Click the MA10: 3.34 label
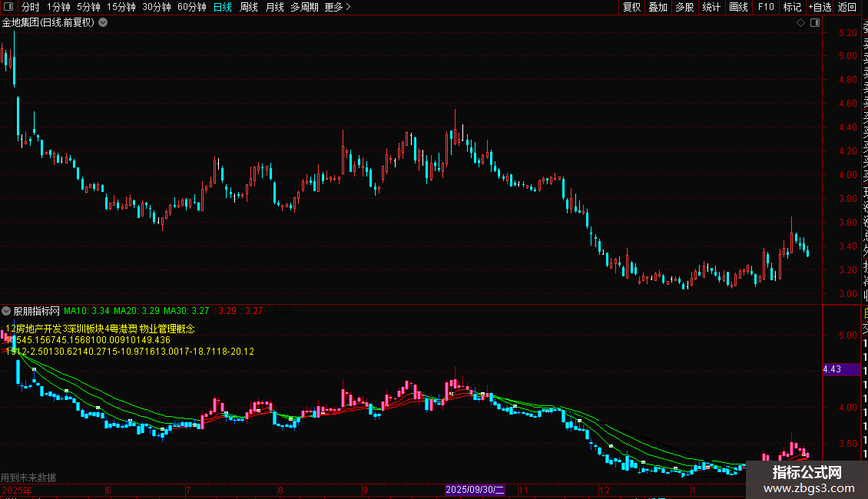 86,311
